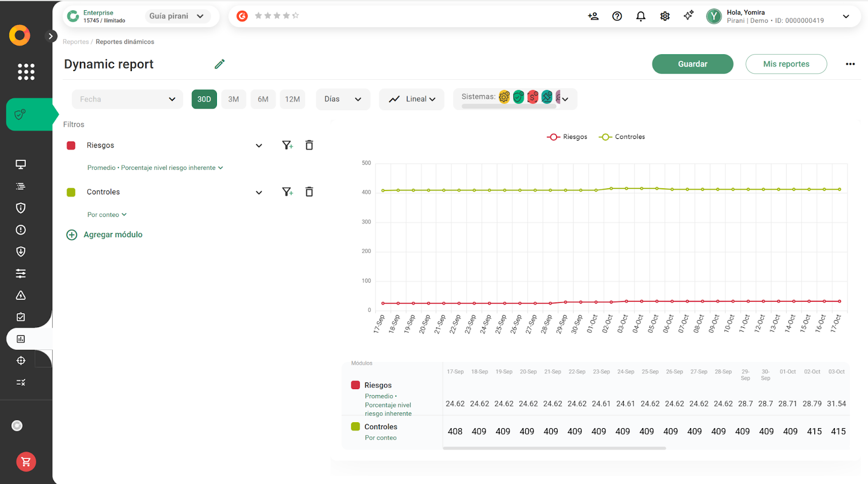Open the settings gear in header
The image size is (868, 484).
coord(665,16)
